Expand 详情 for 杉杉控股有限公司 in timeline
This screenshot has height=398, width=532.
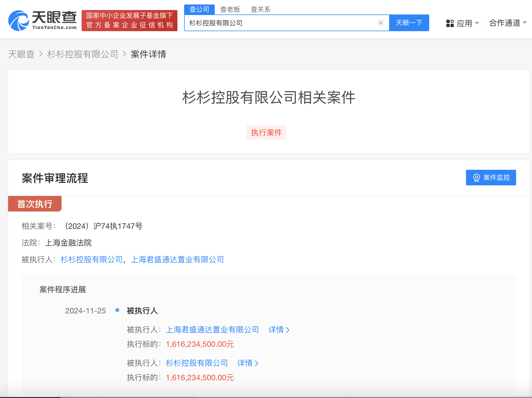(x=248, y=363)
